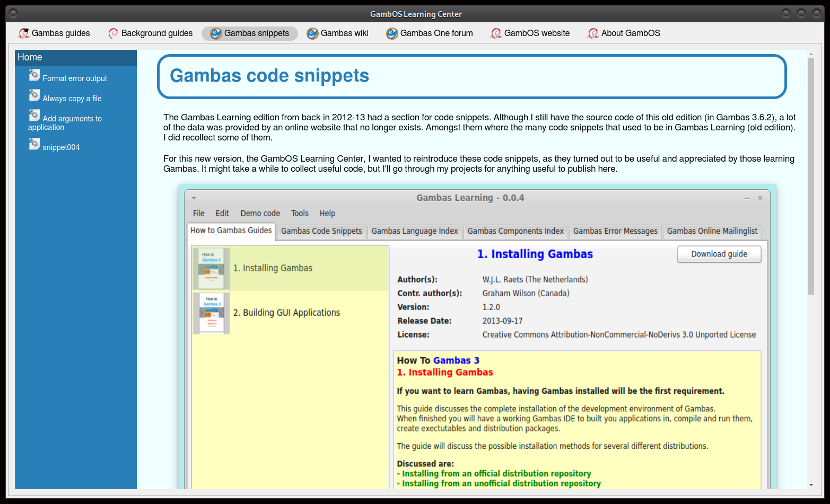Click the Always copy a file icon
Screen dimensions: 830x504
point(34,95)
